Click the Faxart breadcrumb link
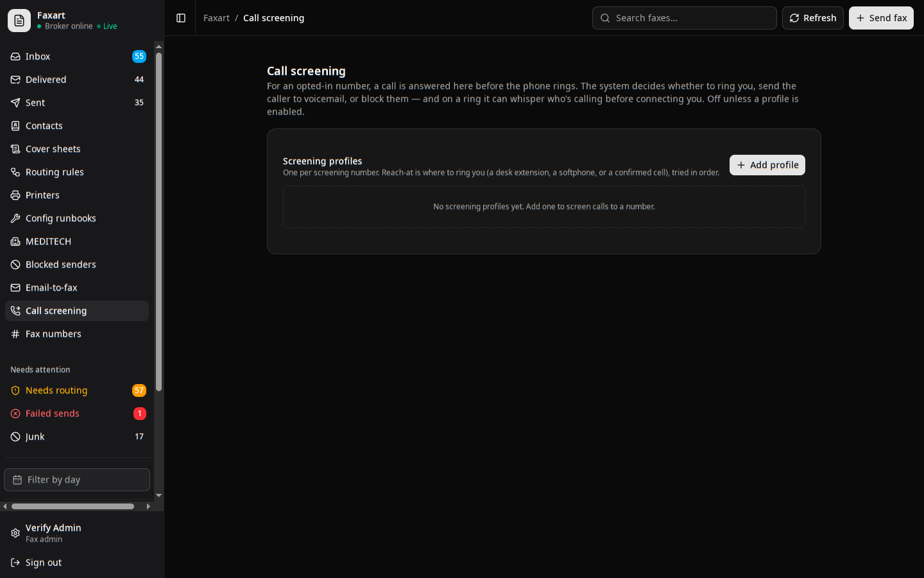The image size is (924, 578). [216, 18]
